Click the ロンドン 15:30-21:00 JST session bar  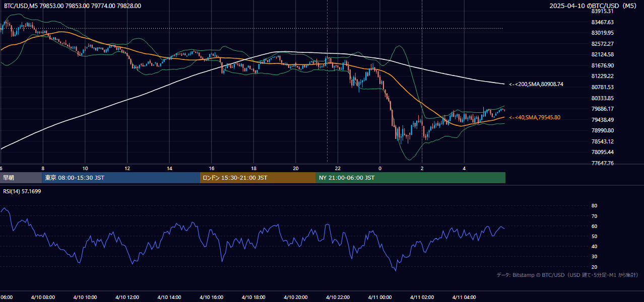tap(258, 178)
